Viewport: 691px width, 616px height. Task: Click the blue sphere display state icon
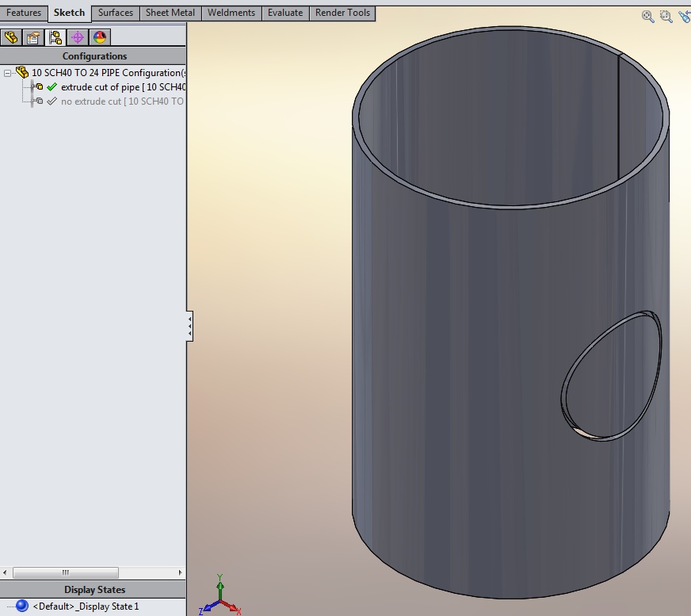[21, 606]
